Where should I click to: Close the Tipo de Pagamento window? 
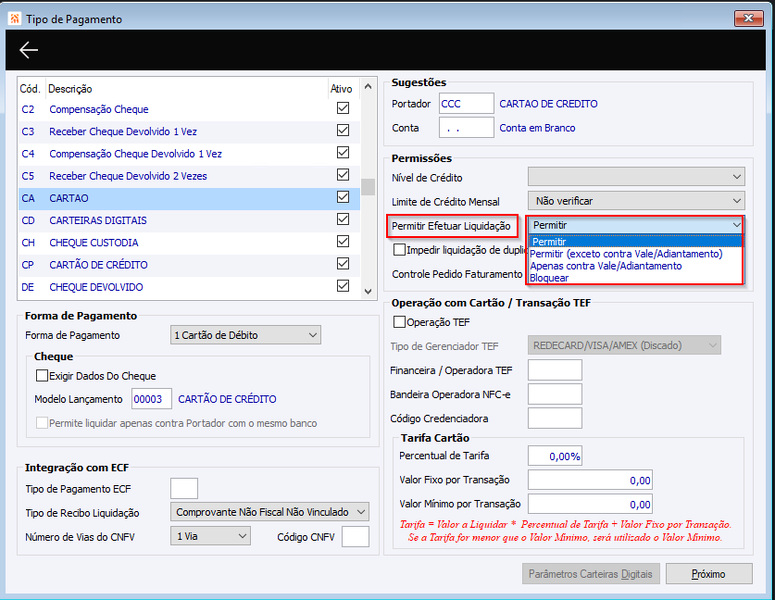[748, 18]
